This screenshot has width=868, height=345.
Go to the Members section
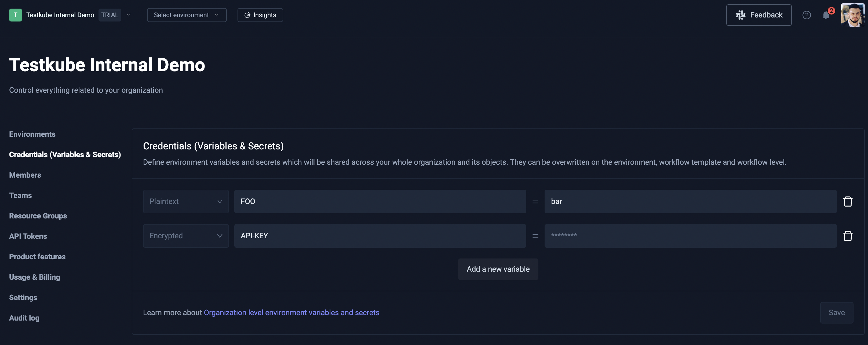[x=25, y=175]
